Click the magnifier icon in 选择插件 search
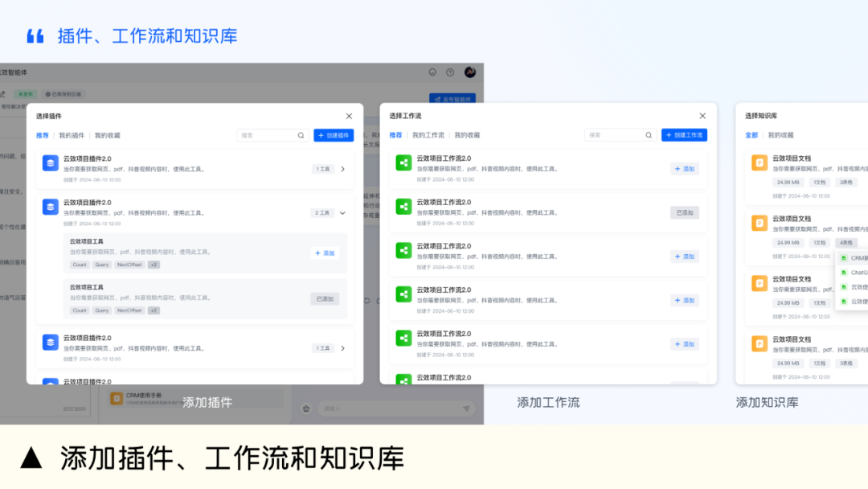Viewport: 868px width, 489px height. (x=301, y=136)
